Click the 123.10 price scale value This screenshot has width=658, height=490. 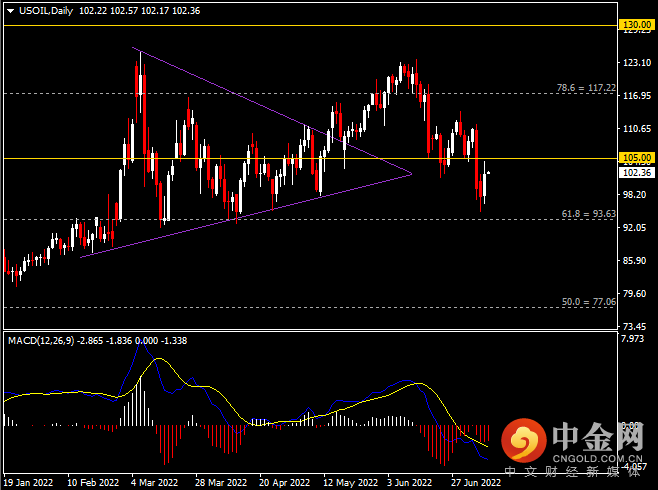[x=637, y=63]
